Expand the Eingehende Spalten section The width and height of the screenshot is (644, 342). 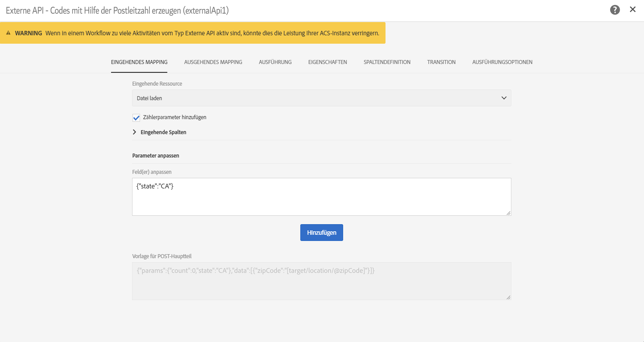pyautogui.click(x=134, y=132)
